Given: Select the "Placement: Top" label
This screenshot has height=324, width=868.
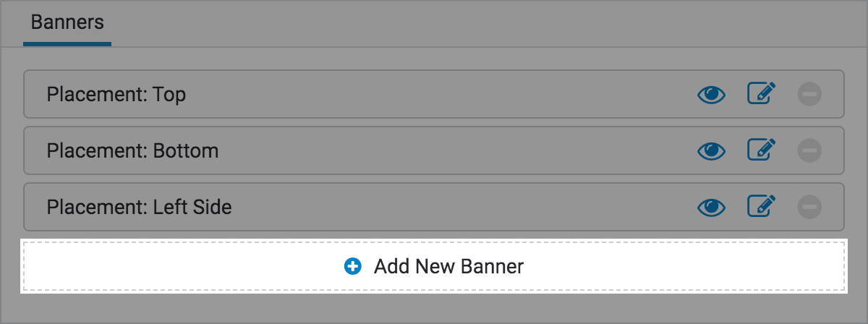Looking at the screenshot, I should tap(116, 94).
